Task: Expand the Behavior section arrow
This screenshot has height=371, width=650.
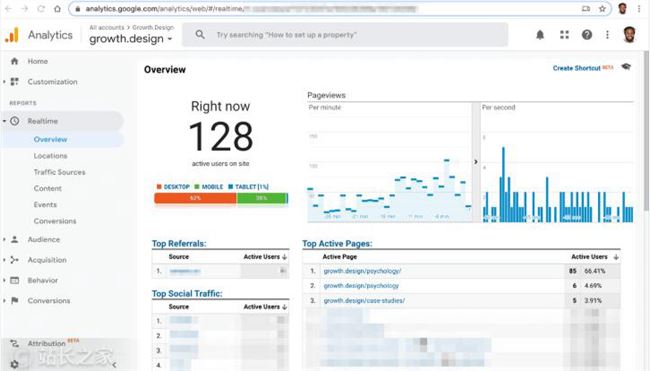Action: (4, 280)
